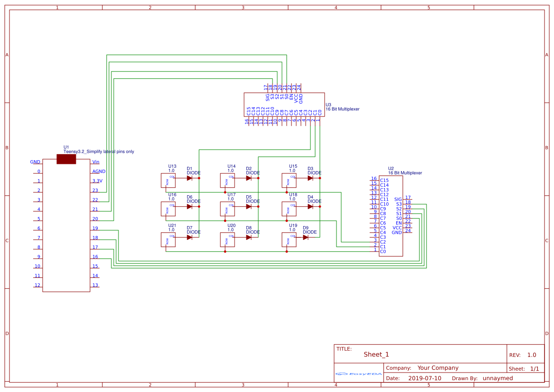
Task: Click the 'TITLE:' label in title block
Action: (344, 349)
